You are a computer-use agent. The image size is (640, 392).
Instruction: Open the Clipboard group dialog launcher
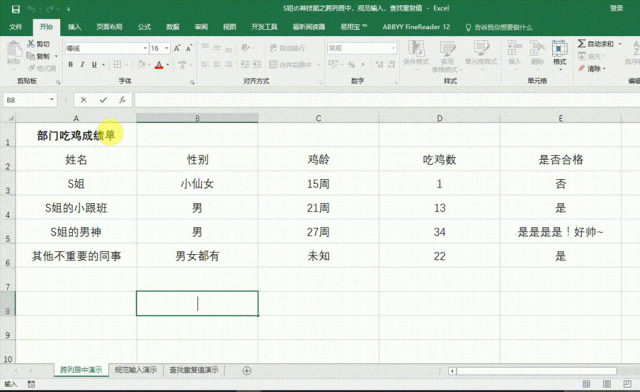pyautogui.click(x=58, y=82)
